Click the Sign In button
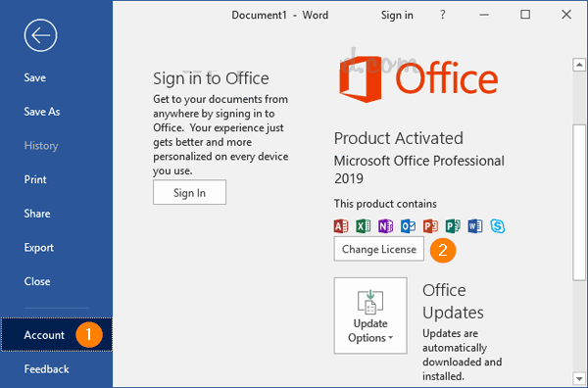The width and height of the screenshot is (588, 388). point(189,192)
